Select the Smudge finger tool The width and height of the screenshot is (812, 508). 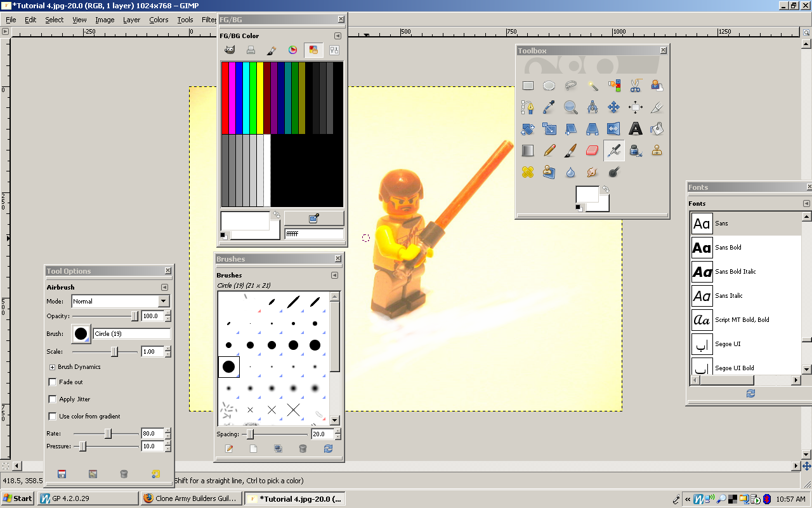593,171
